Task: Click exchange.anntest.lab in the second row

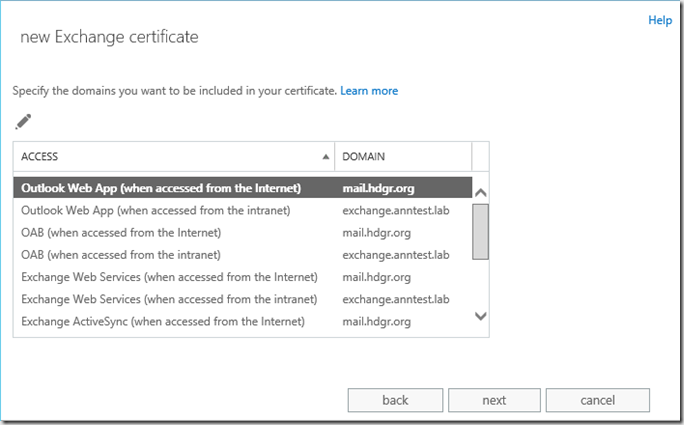Action: pyautogui.click(x=396, y=210)
